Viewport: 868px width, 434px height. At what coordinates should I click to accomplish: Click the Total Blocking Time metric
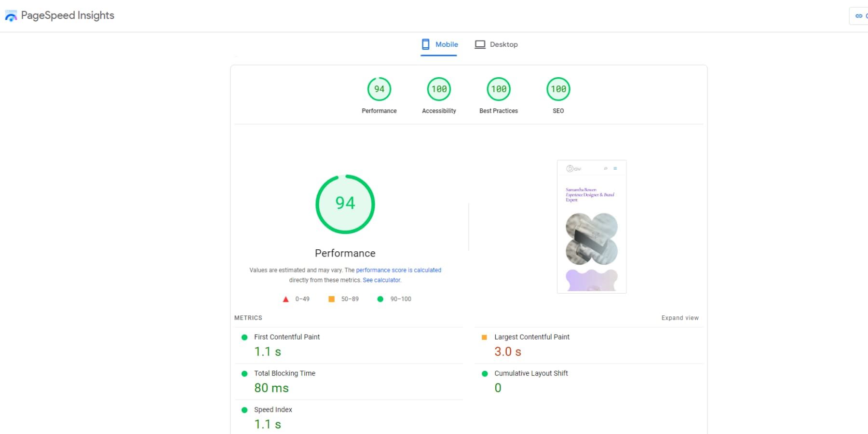(x=349, y=381)
